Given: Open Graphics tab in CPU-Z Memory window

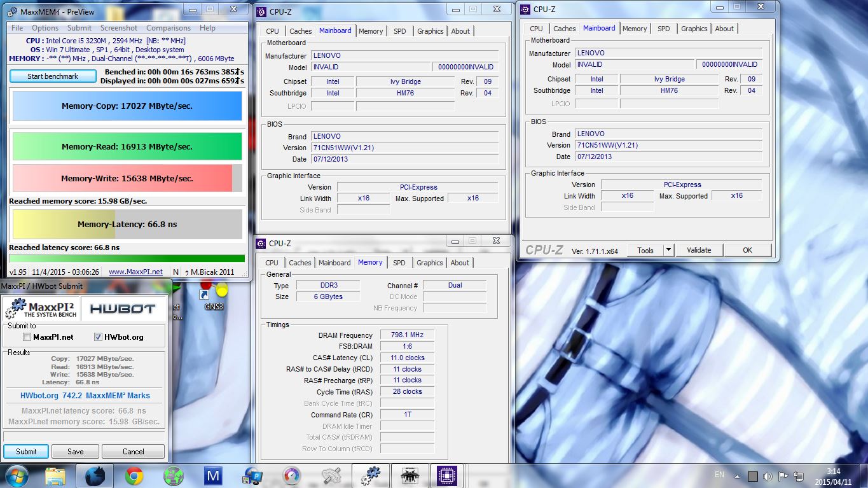Looking at the screenshot, I should click(430, 263).
